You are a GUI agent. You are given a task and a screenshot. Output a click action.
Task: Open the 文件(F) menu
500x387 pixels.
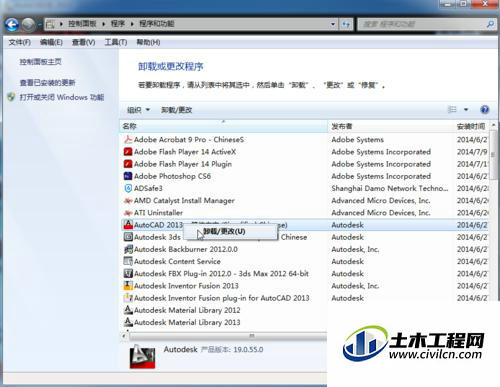click(20, 42)
